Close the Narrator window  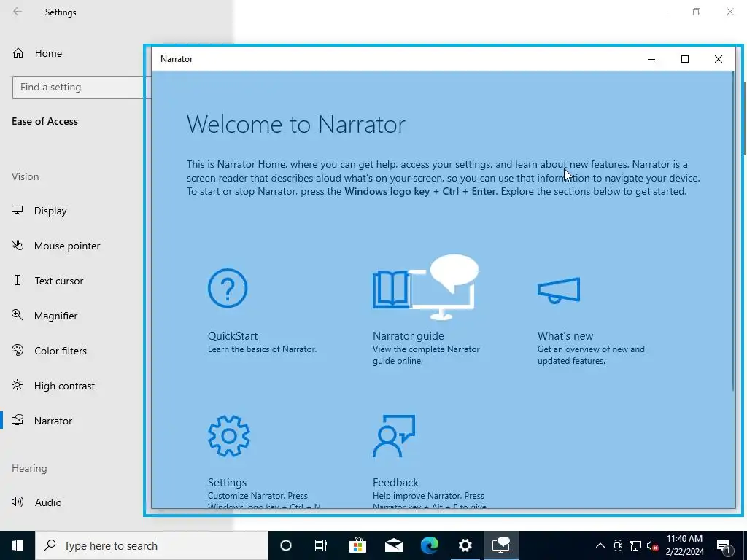(x=719, y=59)
